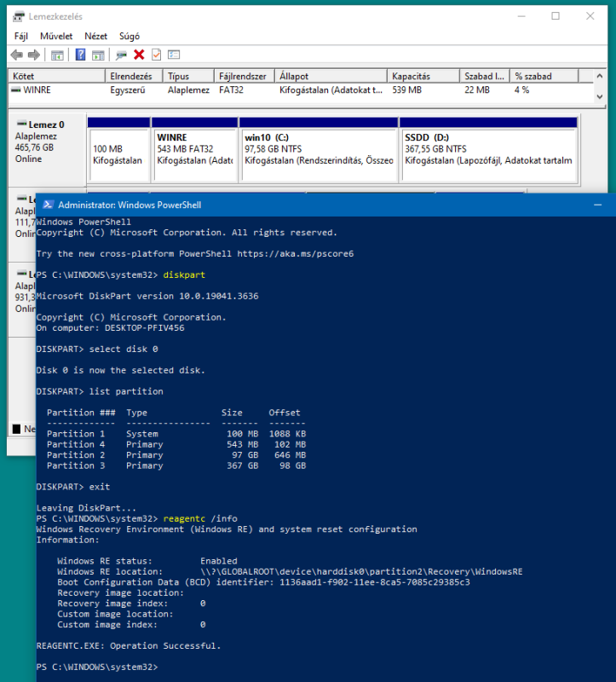The width and height of the screenshot is (616, 682).
Task: Click the volume list scroll down arrow
Action: pyautogui.click(x=600, y=96)
